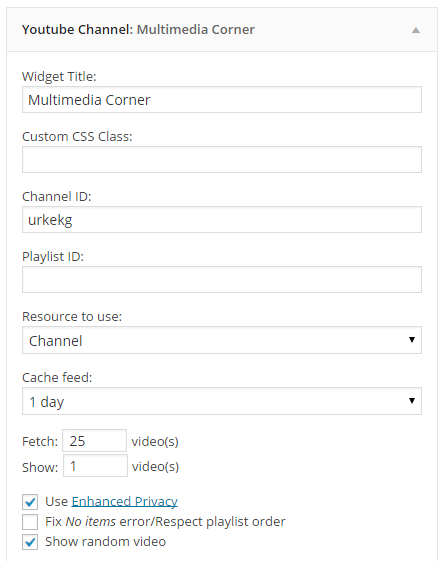The width and height of the screenshot is (444, 561).
Task: Collapse the Youtube Channel widget panel arrow
Action: [x=415, y=30]
